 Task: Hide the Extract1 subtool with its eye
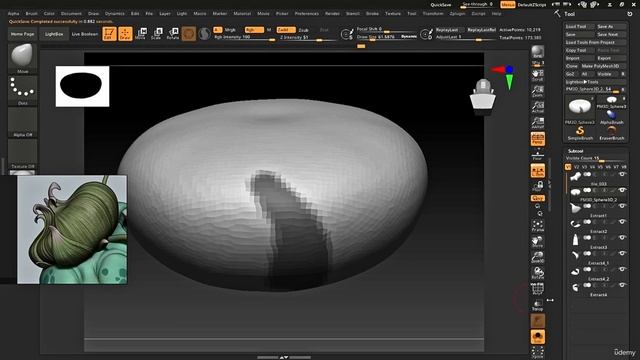click(x=622, y=206)
